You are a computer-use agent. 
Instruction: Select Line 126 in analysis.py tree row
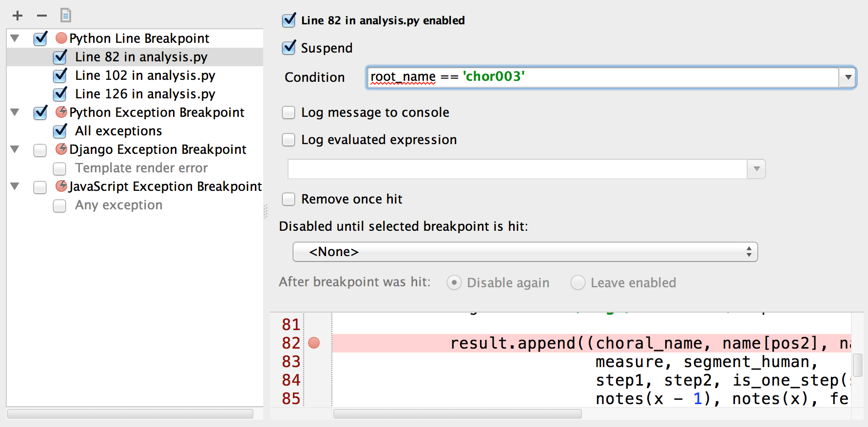click(x=135, y=94)
